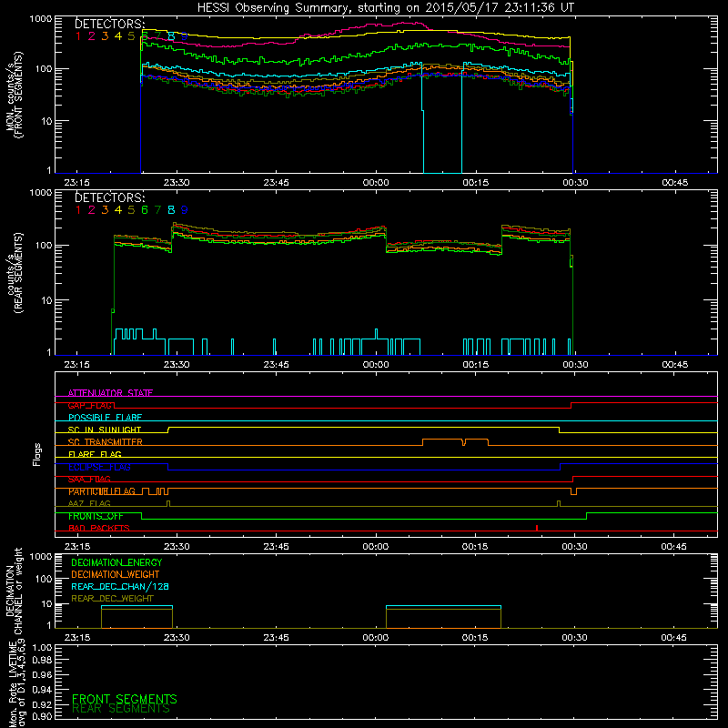Image resolution: width=728 pixels, height=728 pixels.
Task: Click the 23:15 time label under the rear segments plot
Action: [x=77, y=365]
